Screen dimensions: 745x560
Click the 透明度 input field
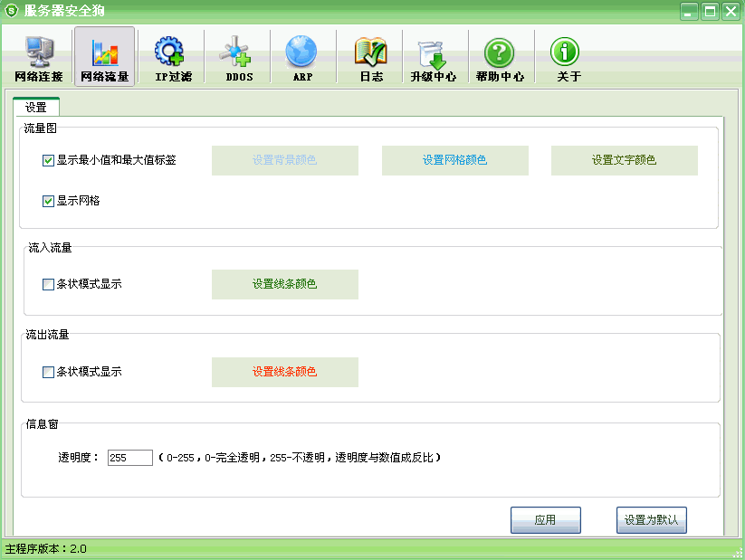tap(129, 459)
